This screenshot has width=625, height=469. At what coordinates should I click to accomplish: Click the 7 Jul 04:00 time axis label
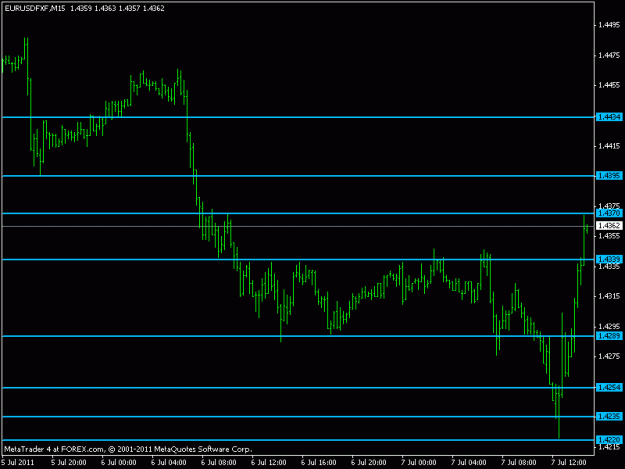(468, 463)
